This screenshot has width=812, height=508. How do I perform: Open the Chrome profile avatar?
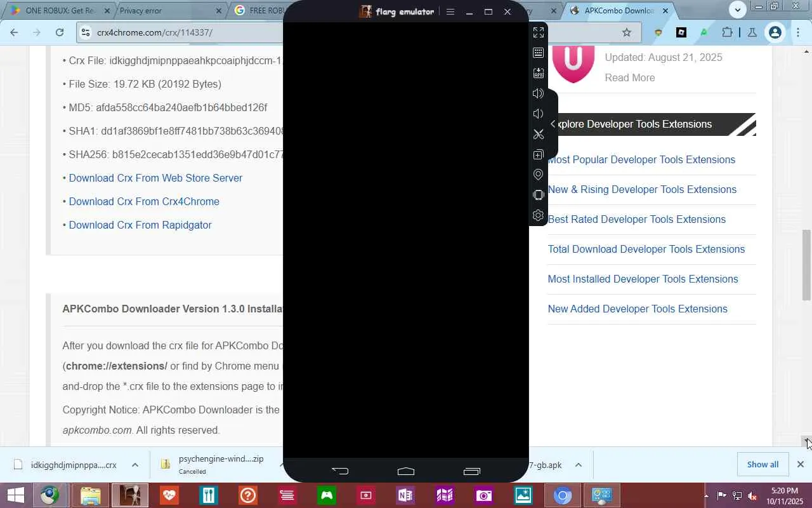tap(775, 32)
